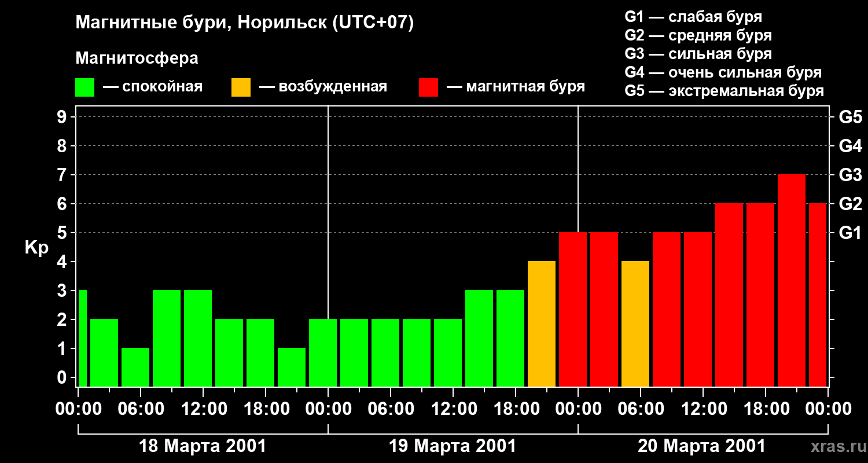
Task: Click the '20 Марта 2001' date label
Action: pos(702,446)
